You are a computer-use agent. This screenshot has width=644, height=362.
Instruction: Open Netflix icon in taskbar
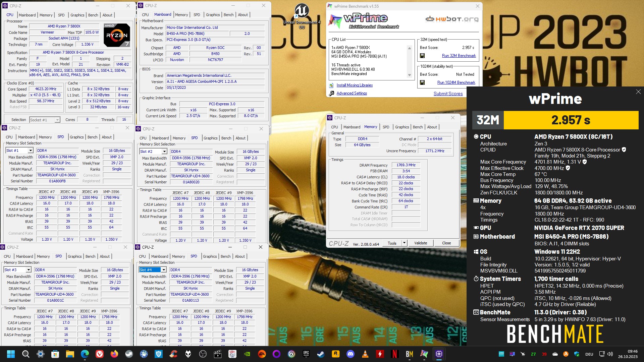point(394,354)
